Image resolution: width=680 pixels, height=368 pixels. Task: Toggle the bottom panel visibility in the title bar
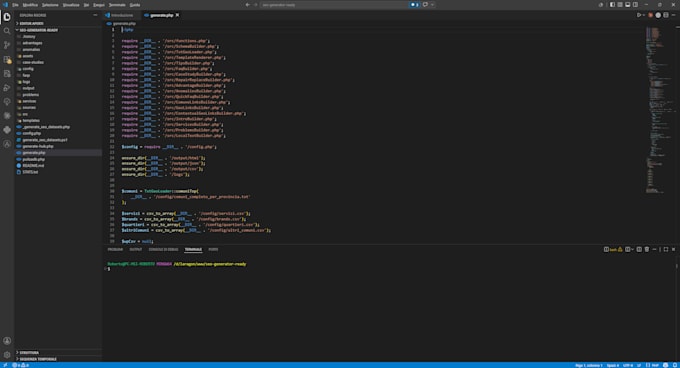(628, 5)
